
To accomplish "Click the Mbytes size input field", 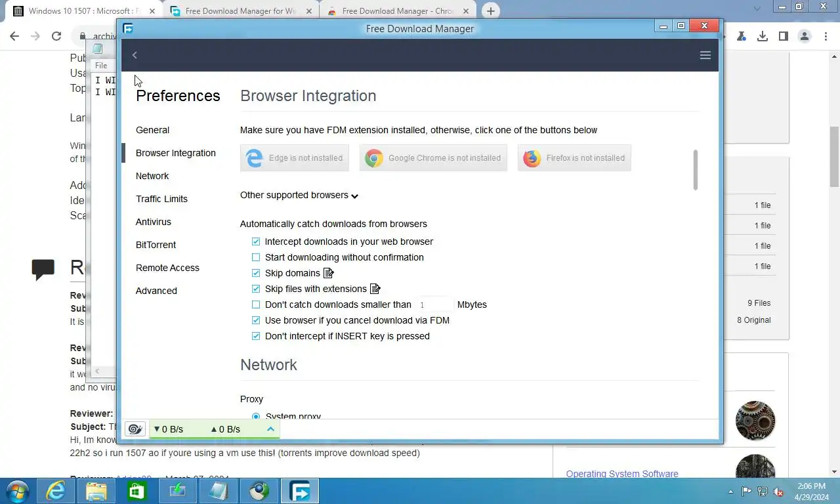I will pyautogui.click(x=434, y=304).
